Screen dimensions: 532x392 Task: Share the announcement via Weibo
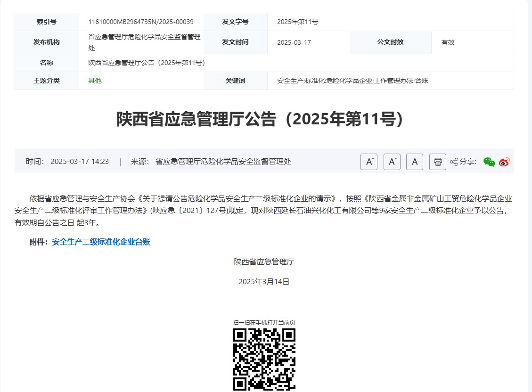(504, 162)
